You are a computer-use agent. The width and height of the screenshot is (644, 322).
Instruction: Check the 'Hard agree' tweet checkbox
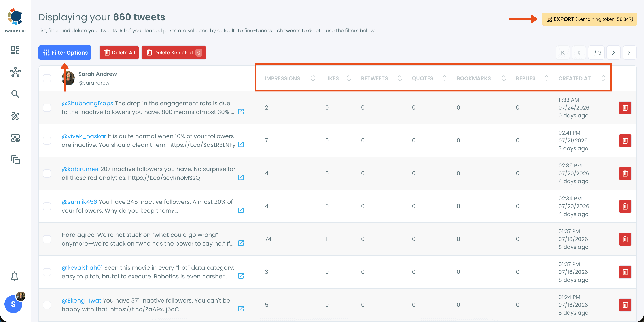click(x=47, y=239)
